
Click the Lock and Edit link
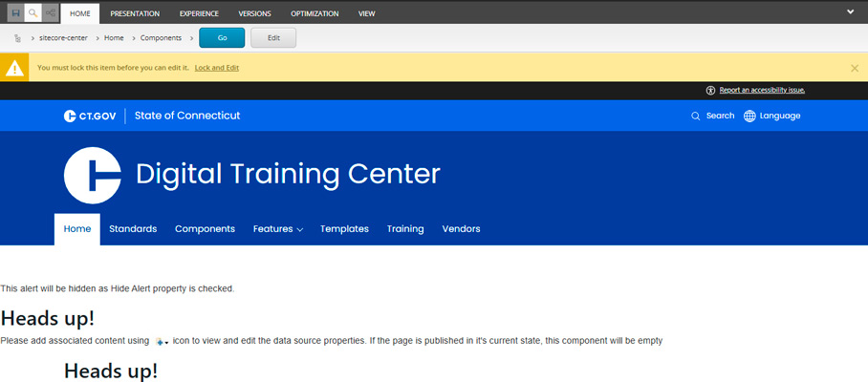point(216,68)
